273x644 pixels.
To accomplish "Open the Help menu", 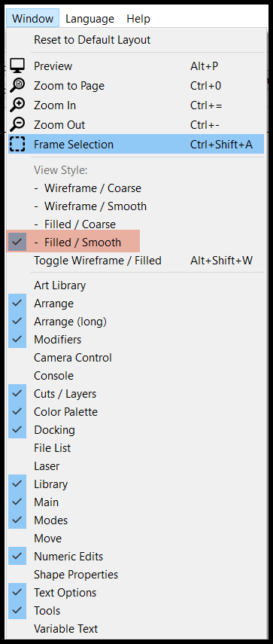I will tap(138, 19).
